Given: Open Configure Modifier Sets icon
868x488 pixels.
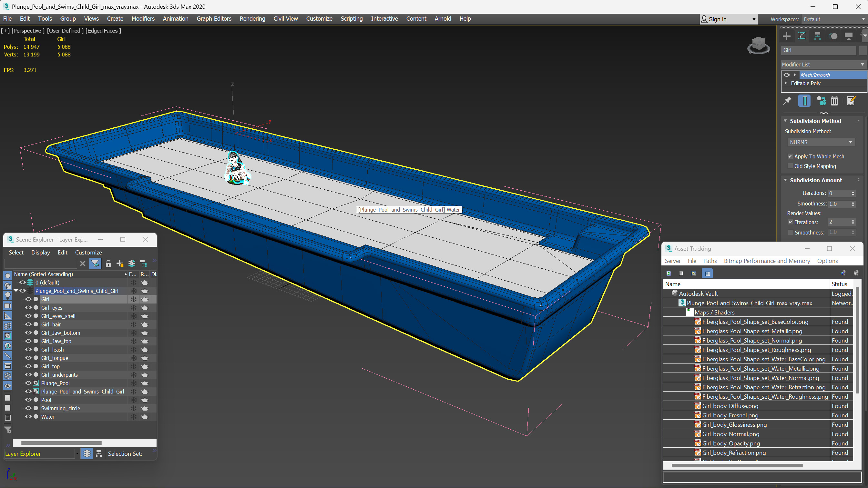Looking at the screenshot, I should tap(851, 101).
